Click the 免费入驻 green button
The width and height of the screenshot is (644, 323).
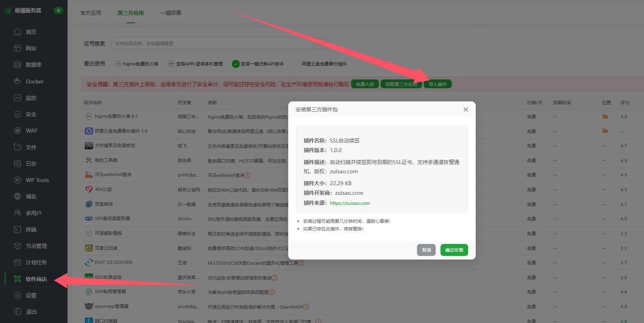(x=365, y=84)
